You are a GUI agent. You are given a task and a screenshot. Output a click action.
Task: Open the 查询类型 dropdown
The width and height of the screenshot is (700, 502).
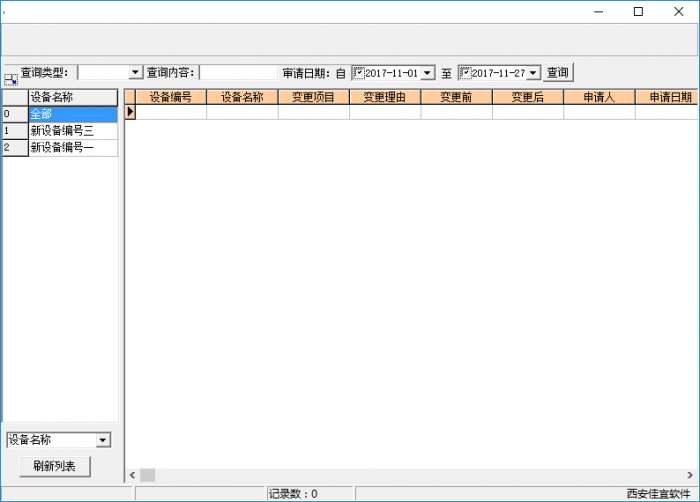(x=135, y=72)
